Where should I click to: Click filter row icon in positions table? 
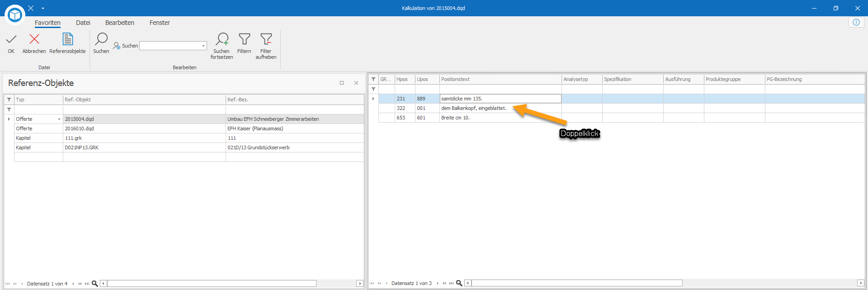click(373, 89)
